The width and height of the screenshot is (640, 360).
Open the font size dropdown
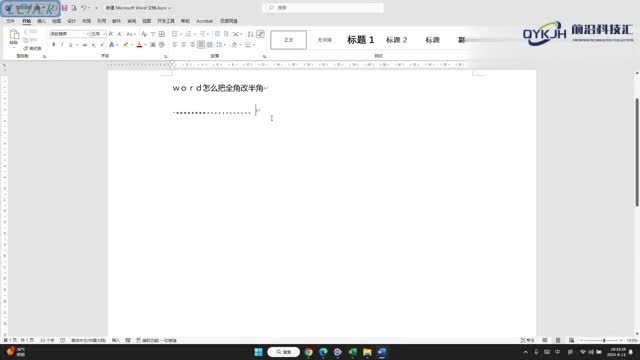pyautogui.click(x=104, y=34)
